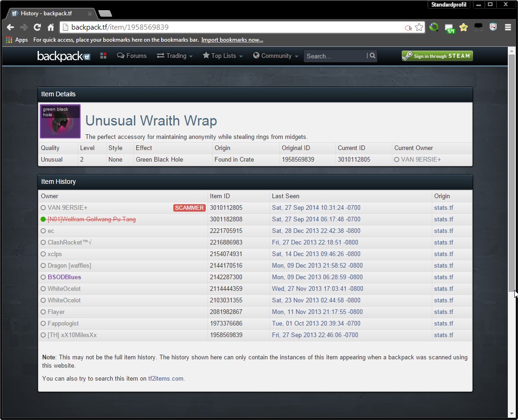Image resolution: width=518 pixels, height=420 pixels.
Task: Click the extension icon with green badge
Action: (449, 28)
